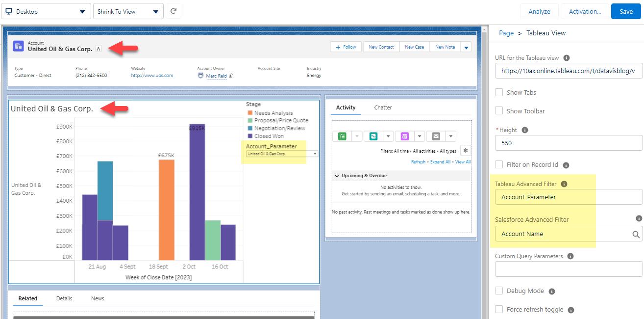
Task: Switch to the Chatter tab
Action: coord(383,107)
